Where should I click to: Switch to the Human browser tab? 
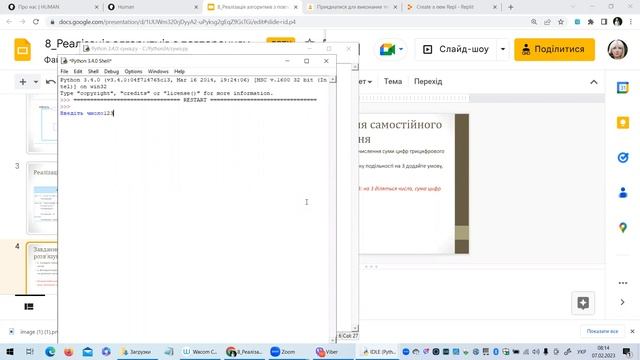tap(151, 7)
